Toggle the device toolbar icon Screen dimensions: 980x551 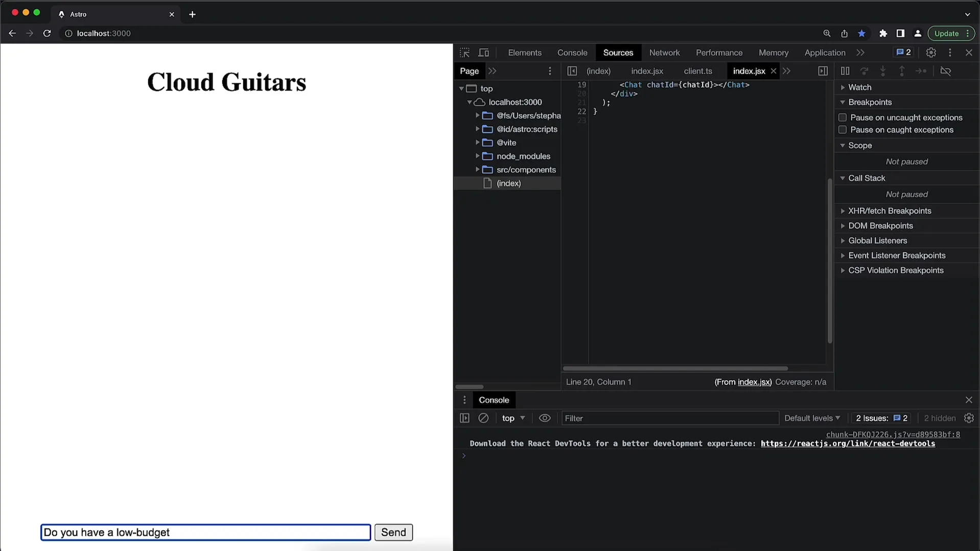coord(483,53)
